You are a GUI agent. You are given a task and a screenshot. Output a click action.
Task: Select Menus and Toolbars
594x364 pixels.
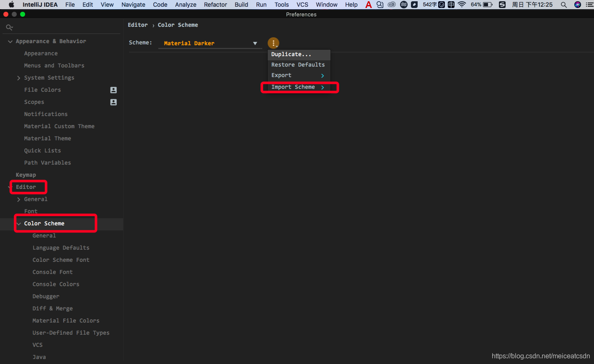(54, 66)
